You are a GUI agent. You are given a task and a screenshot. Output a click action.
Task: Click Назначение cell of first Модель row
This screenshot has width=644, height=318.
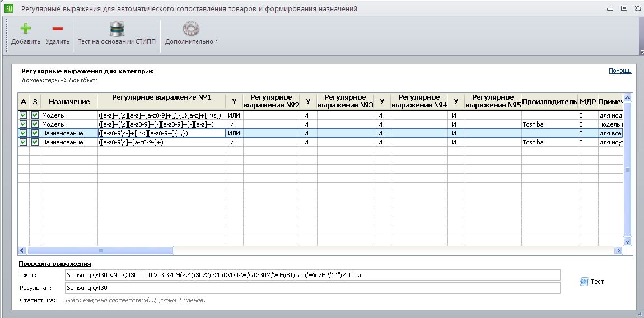(69, 115)
